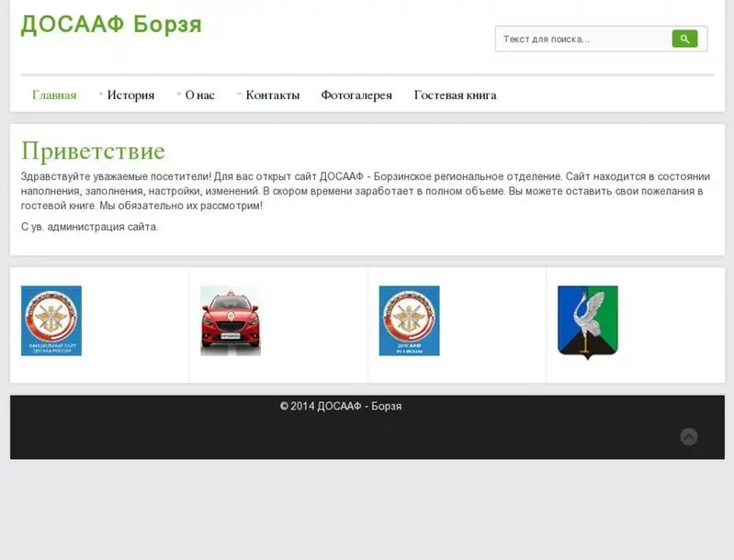Open the Гостевая книга page
The width and height of the screenshot is (734, 560).
[455, 95]
